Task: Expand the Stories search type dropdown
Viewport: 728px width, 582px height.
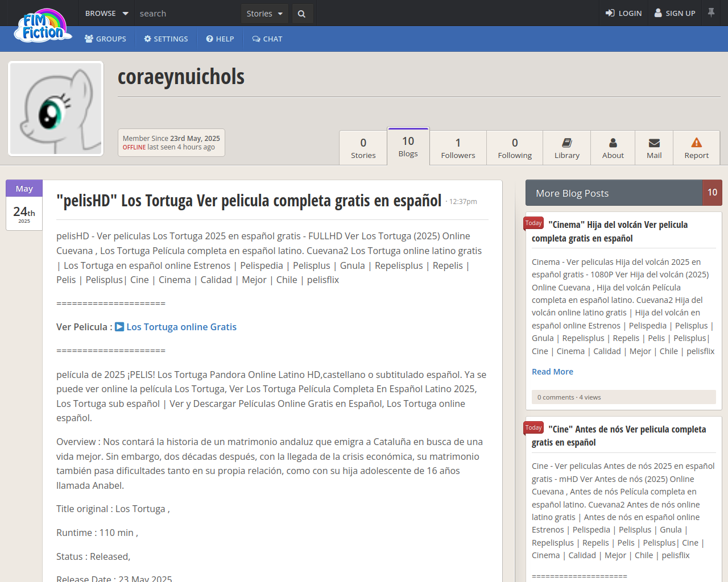Action: 264,14
